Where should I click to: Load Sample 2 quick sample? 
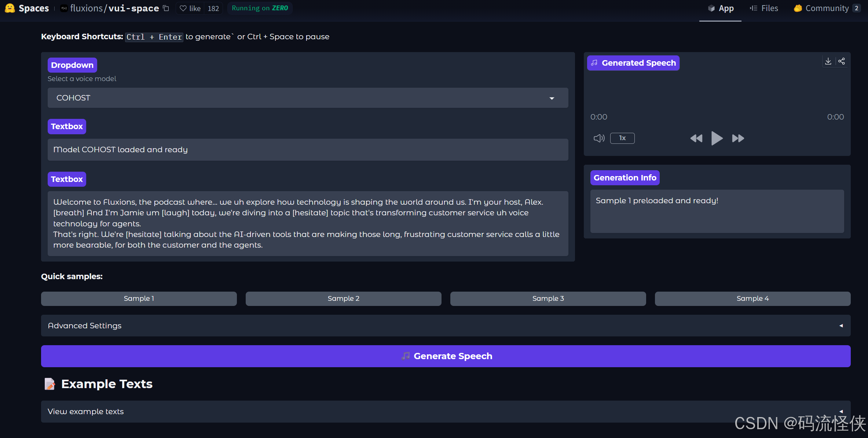click(x=344, y=299)
